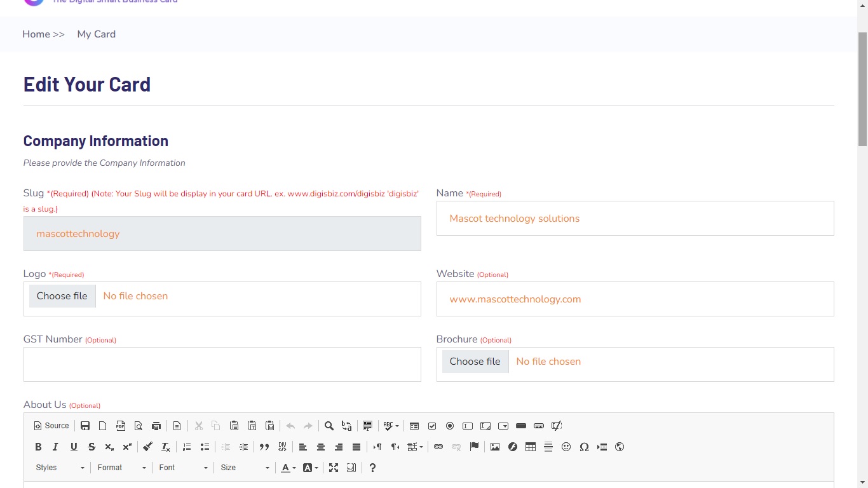868x488 pixels.
Task: Open the Styles dropdown
Action: pyautogui.click(x=60, y=468)
